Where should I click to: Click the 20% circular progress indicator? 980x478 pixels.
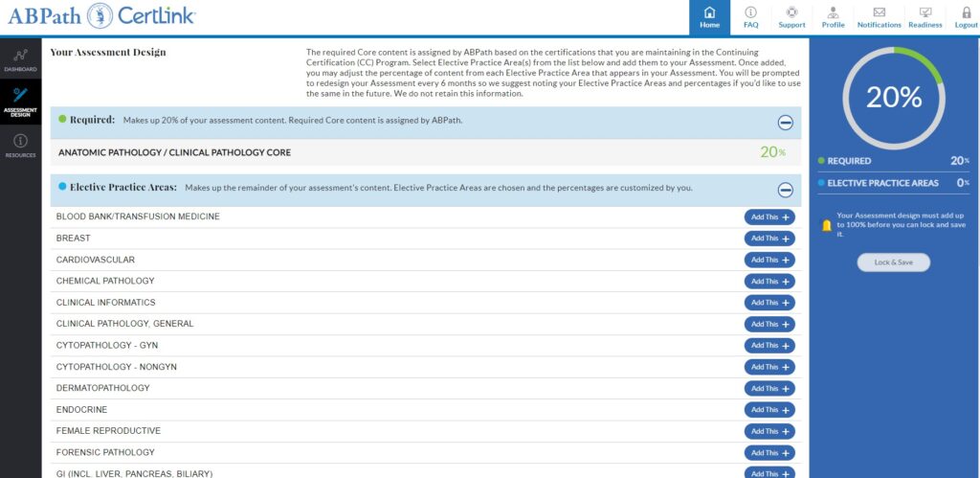click(x=893, y=97)
